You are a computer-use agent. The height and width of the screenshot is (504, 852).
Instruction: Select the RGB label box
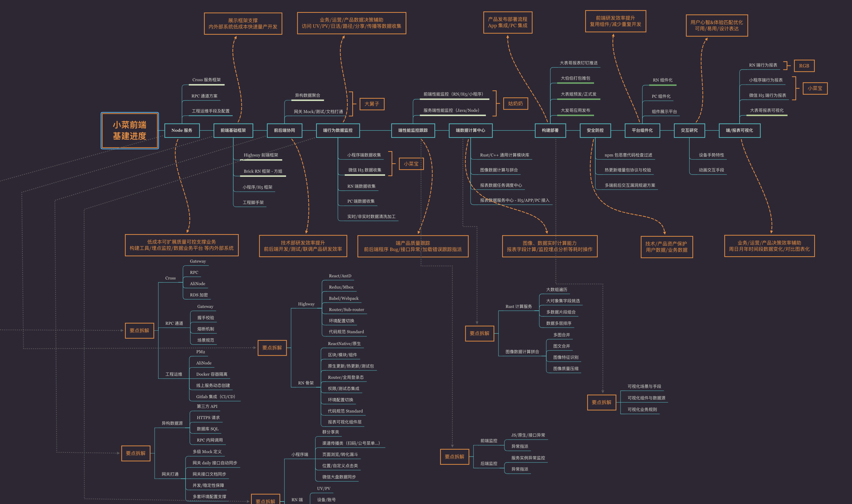coord(804,66)
